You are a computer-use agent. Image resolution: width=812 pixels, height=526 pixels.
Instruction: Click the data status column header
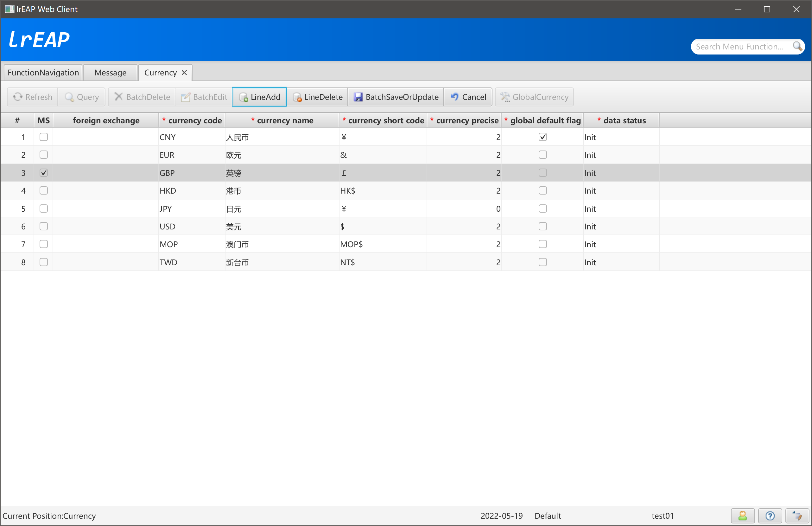[x=621, y=120]
